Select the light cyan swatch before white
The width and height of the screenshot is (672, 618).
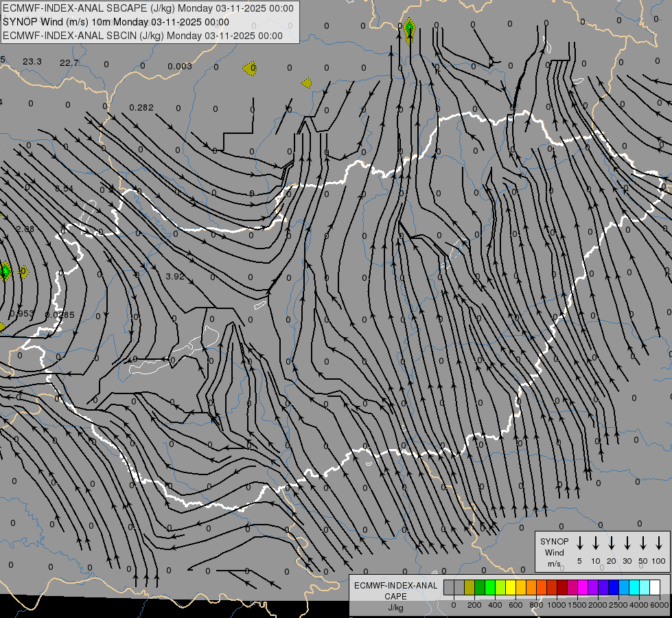click(x=645, y=588)
